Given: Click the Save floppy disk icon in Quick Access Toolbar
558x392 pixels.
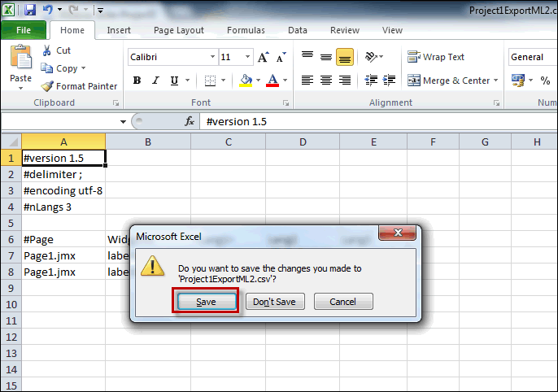Looking at the screenshot, I should point(30,10).
